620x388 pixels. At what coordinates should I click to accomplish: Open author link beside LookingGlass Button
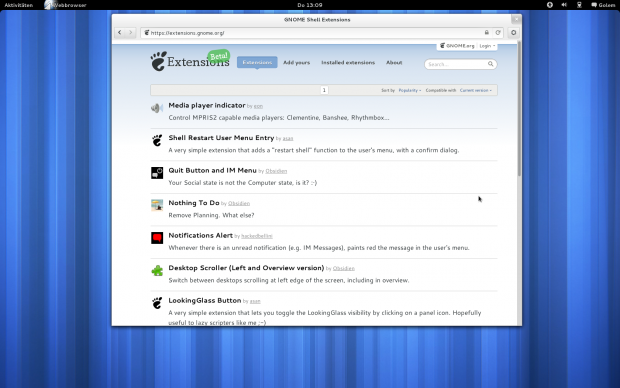[x=255, y=301]
